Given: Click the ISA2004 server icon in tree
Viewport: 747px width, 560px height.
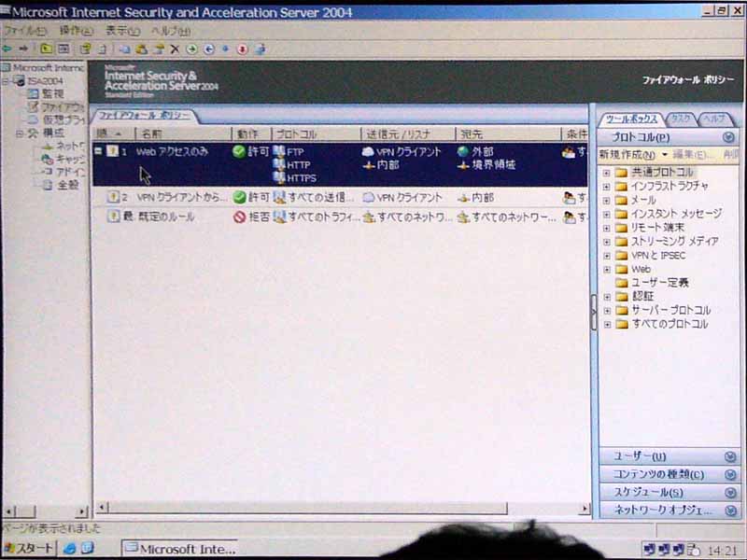Looking at the screenshot, I should coord(20,80).
